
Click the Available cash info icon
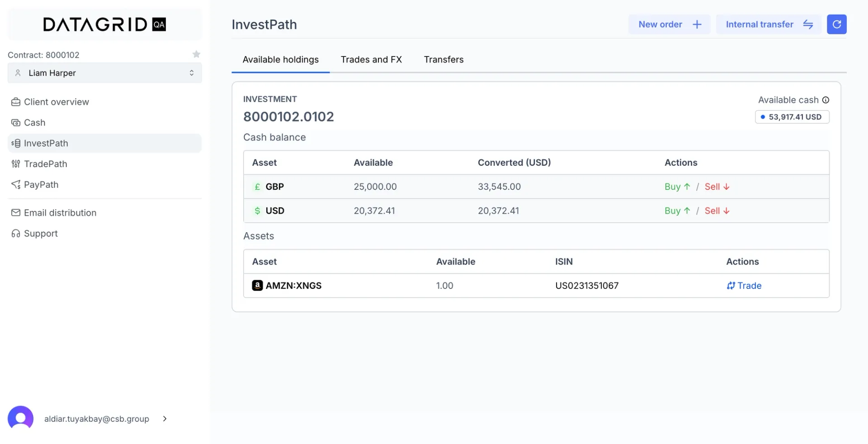tap(826, 100)
